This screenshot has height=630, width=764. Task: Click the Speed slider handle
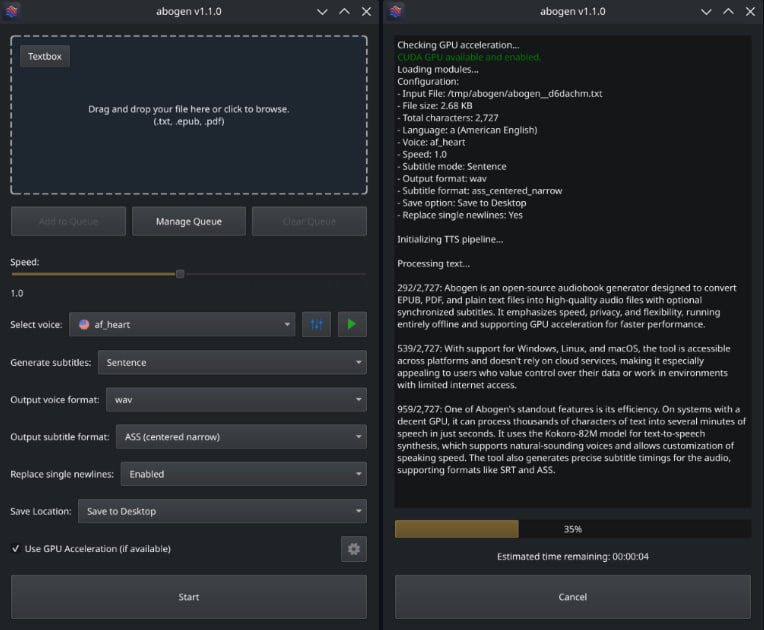tap(180, 274)
